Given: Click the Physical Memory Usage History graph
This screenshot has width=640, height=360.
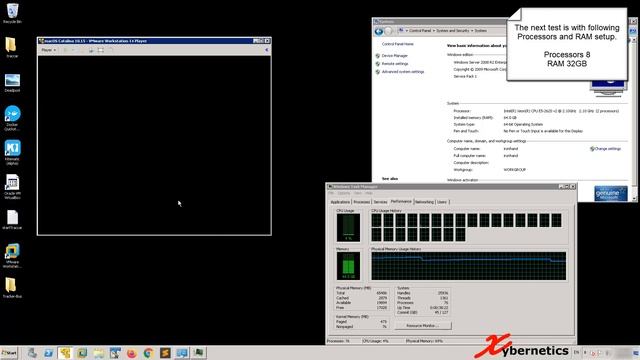Looking at the screenshot, I should coord(469,266).
